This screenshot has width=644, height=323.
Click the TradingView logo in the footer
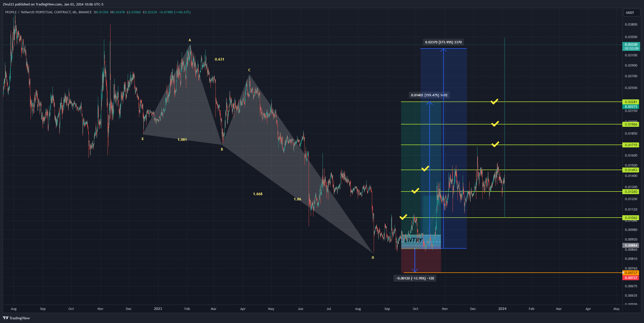tap(16, 318)
